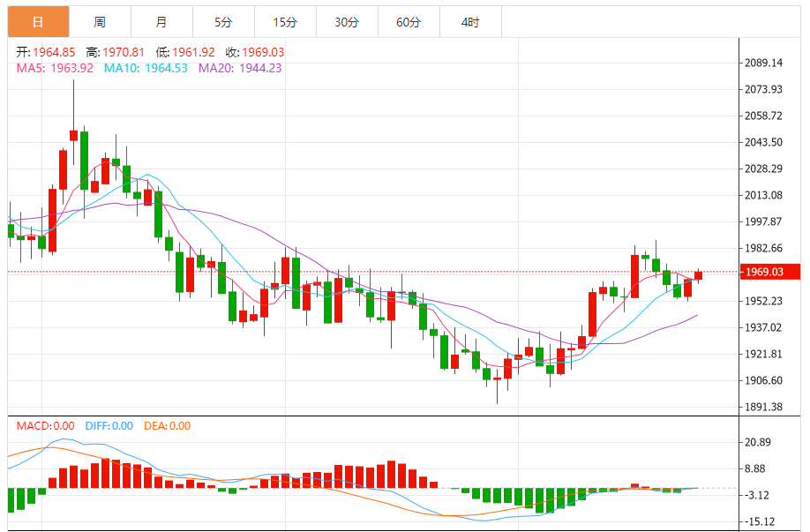Click the 2013.08 price axis label
The height and width of the screenshot is (532, 810).
click(763, 195)
